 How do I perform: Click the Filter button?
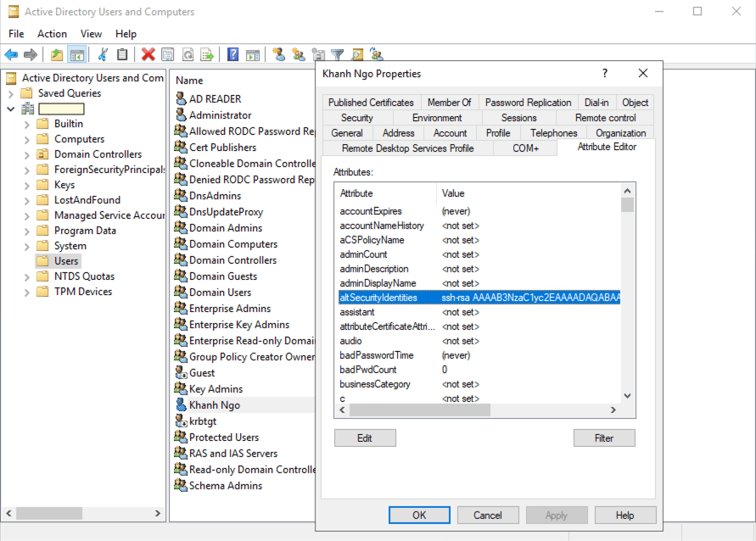pyautogui.click(x=604, y=438)
